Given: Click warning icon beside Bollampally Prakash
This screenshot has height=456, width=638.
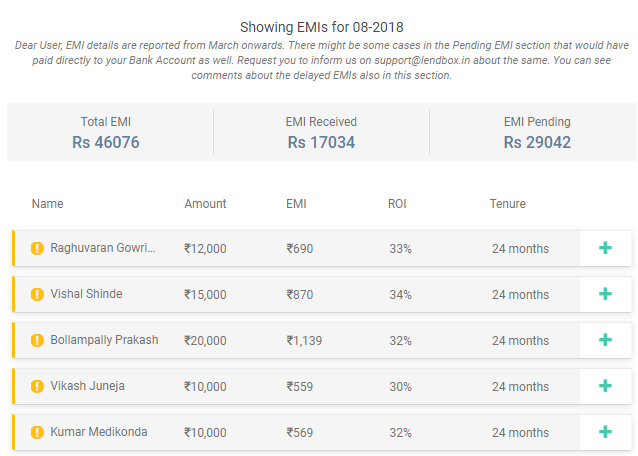Looking at the screenshot, I should tap(37, 340).
